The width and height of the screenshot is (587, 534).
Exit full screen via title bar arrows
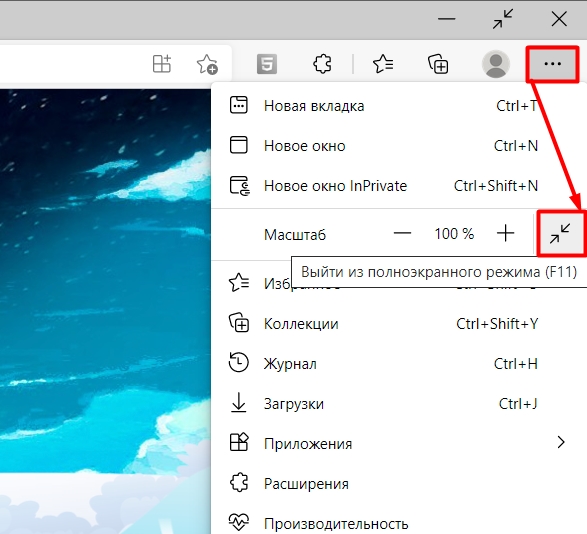click(503, 19)
